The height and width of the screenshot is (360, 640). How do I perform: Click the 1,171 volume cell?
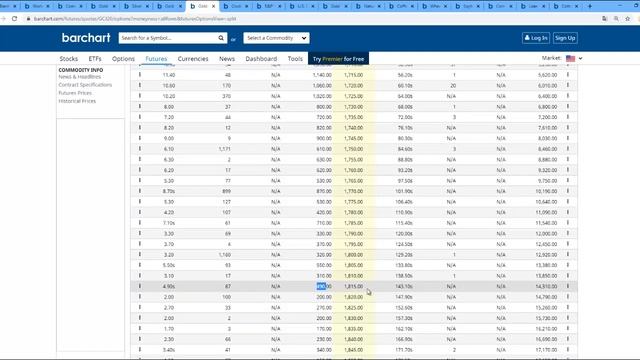[224, 149]
